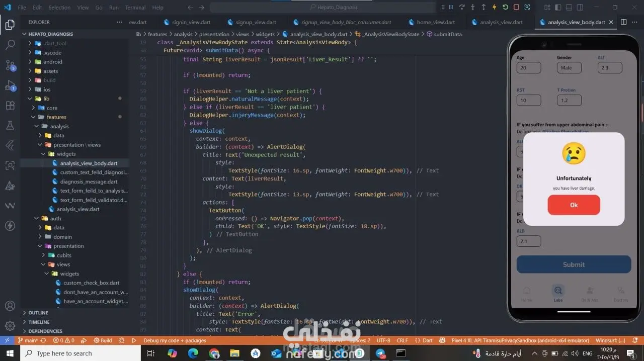Split the editor right
Screen dimensions: 644x361
(x=623, y=22)
